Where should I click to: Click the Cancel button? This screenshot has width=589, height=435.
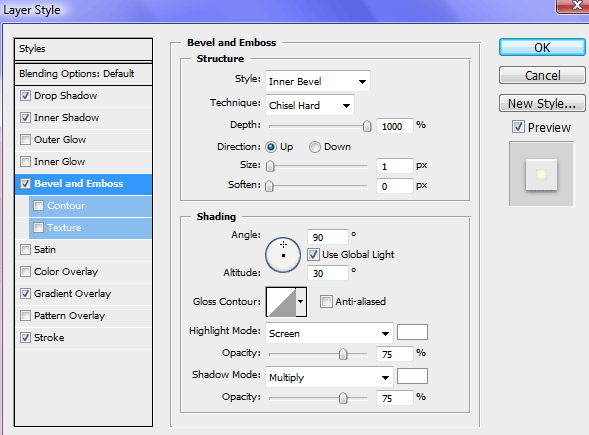pos(542,76)
